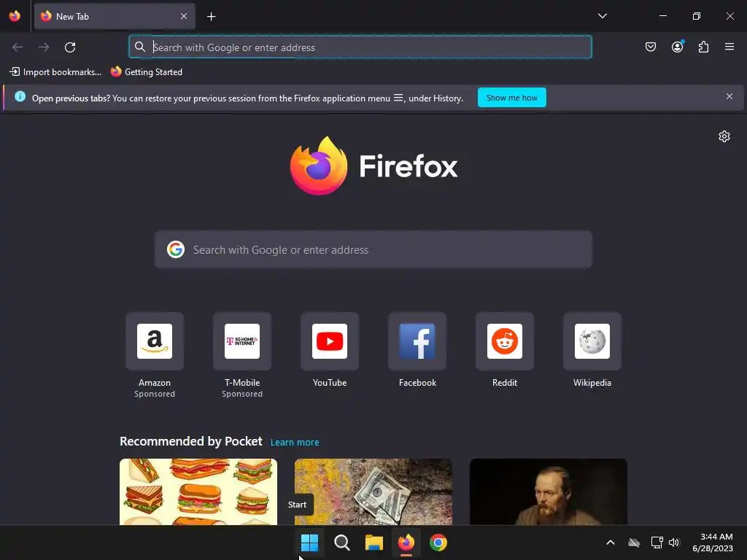Image resolution: width=747 pixels, height=560 pixels.
Task: Open network status tray icon
Action: [657, 542]
